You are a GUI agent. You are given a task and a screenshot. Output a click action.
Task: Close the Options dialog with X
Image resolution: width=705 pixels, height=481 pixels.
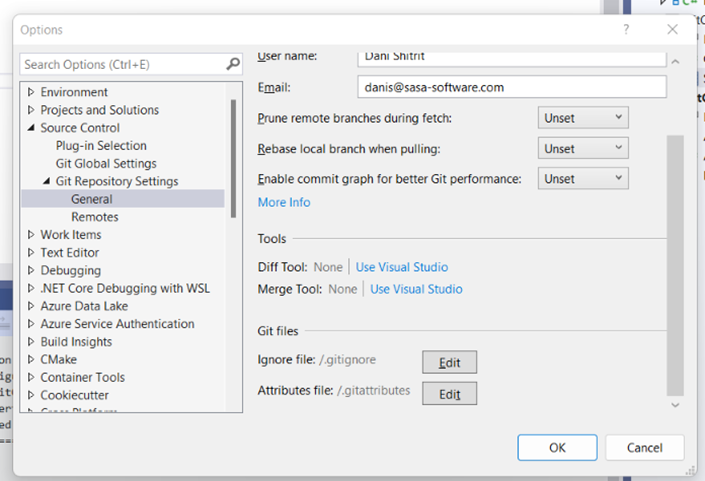pos(672,30)
